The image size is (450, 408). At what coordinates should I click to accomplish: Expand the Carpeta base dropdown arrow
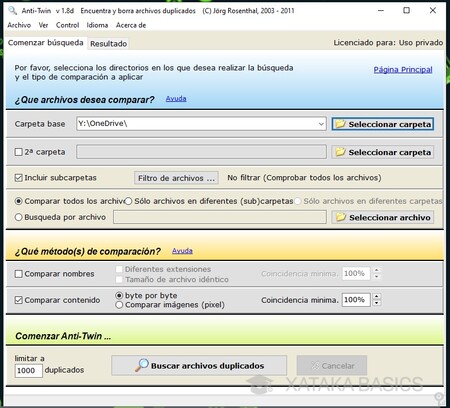click(x=321, y=124)
